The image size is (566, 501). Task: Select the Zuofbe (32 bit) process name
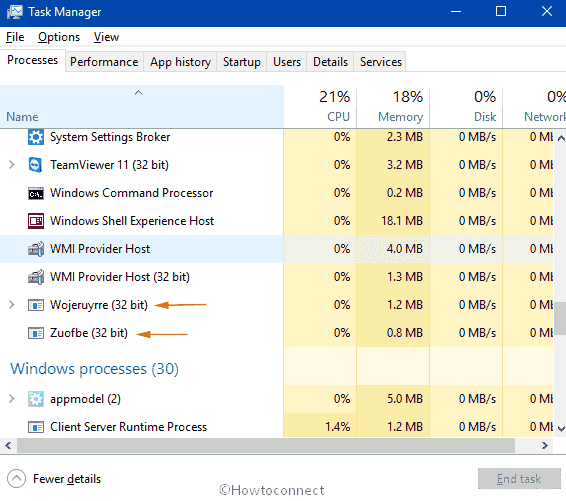coord(89,333)
